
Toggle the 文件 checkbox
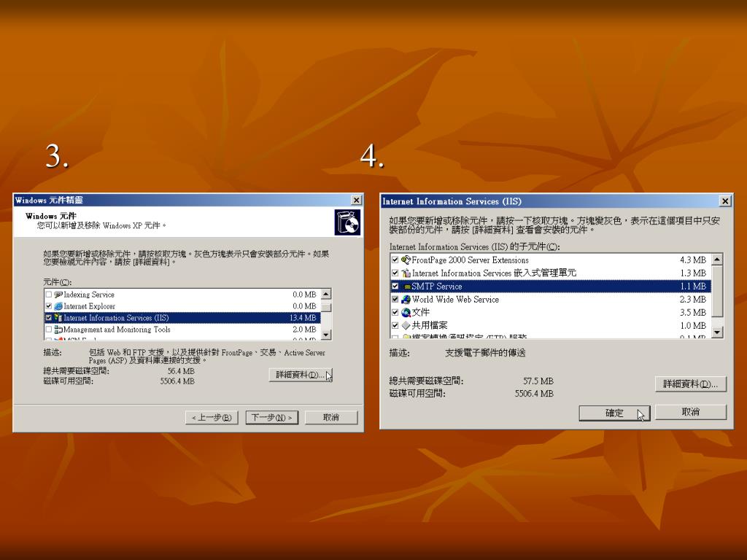pyautogui.click(x=395, y=312)
